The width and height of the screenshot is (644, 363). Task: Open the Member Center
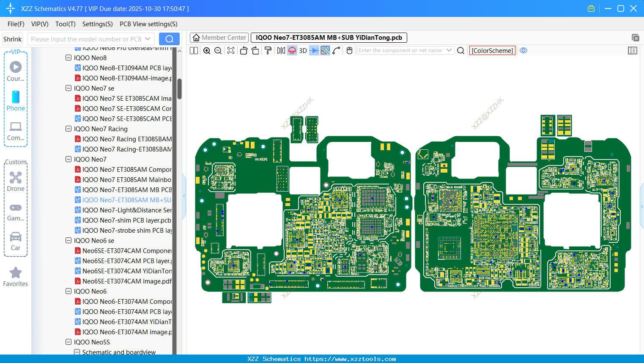pyautogui.click(x=219, y=37)
